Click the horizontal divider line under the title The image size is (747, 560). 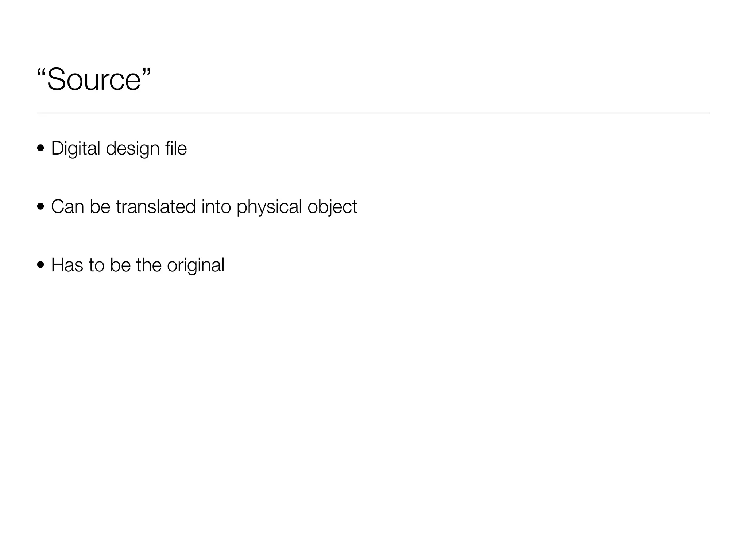(x=373, y=113)
